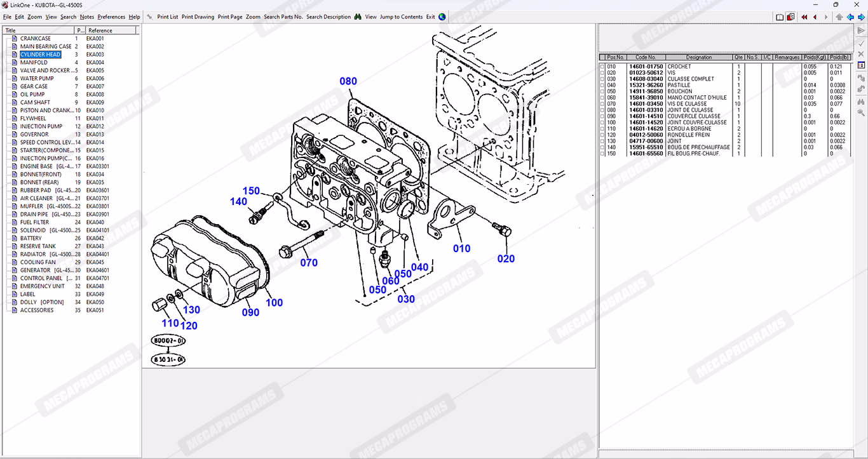Go to previous page using single red arrow
This screenshot has height=459, width=868.
[x=815, y=17]
